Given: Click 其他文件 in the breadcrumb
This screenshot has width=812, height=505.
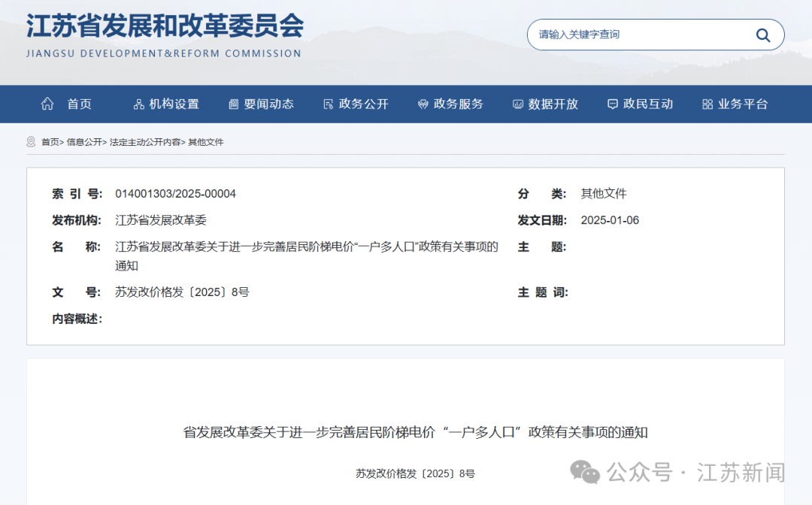Looking at the screenshot, I should [x=205, y=142].
